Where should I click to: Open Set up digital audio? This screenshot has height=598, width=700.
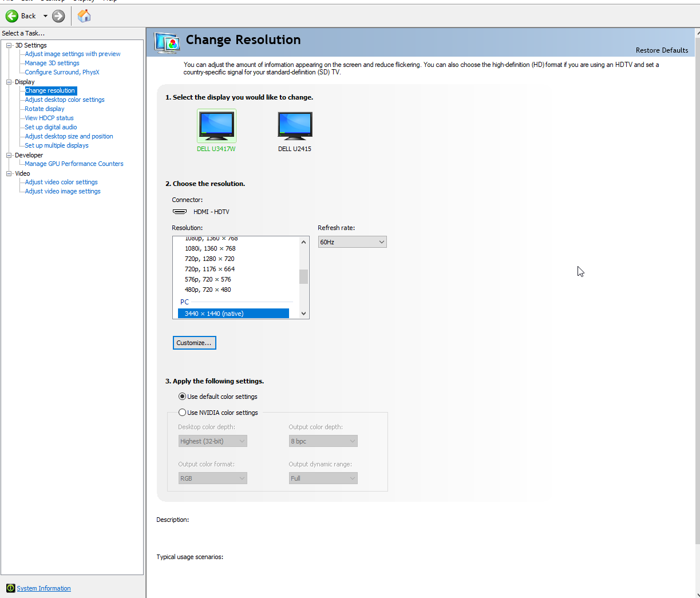(x=51, y=127)
